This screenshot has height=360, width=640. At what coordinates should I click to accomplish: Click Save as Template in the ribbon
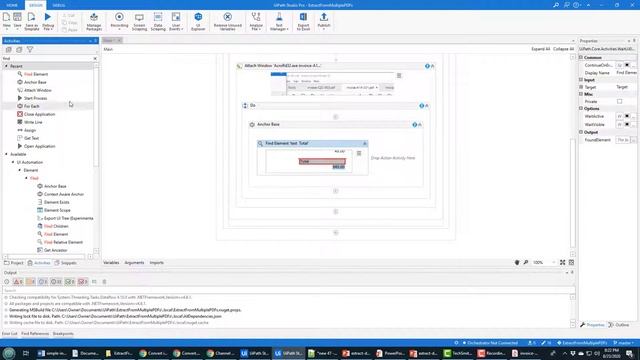point(32,21)
